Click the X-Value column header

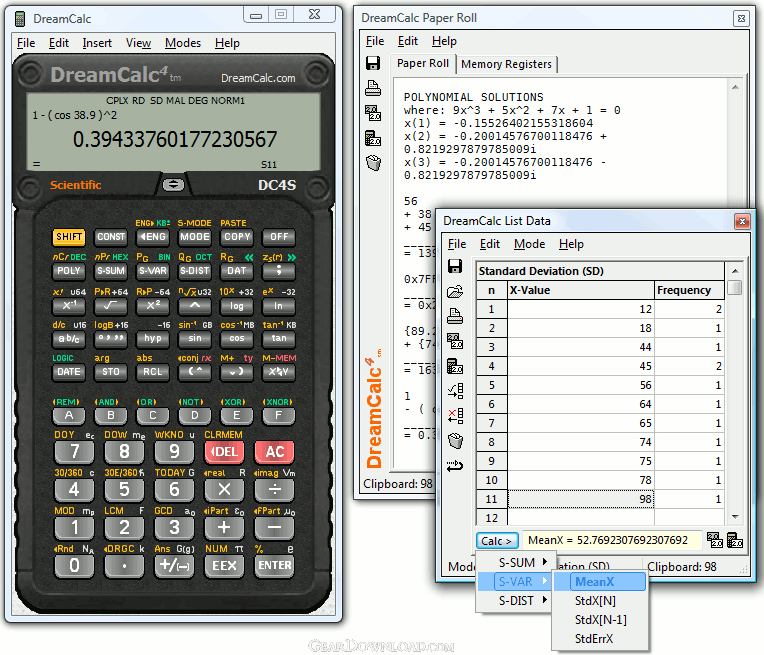point(580,290)
